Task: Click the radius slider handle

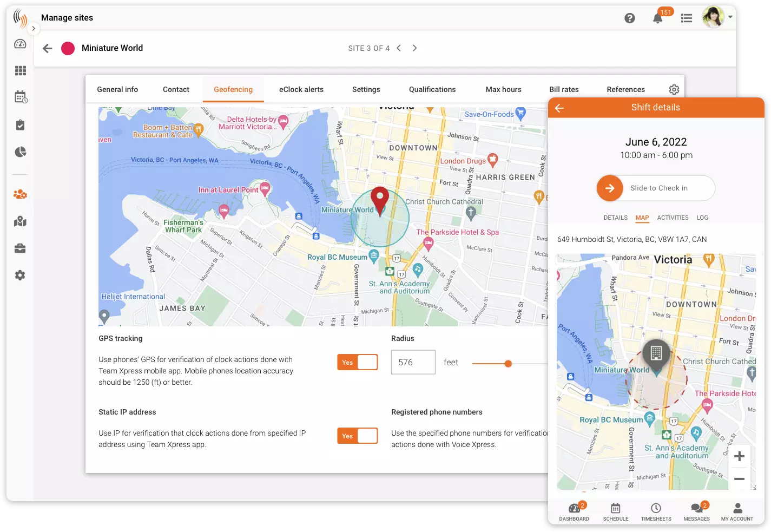Action: point(508,364)
